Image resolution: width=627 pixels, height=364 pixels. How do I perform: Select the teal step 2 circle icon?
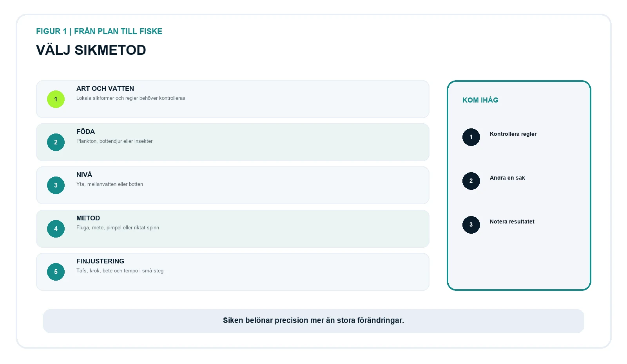point(56,142)
